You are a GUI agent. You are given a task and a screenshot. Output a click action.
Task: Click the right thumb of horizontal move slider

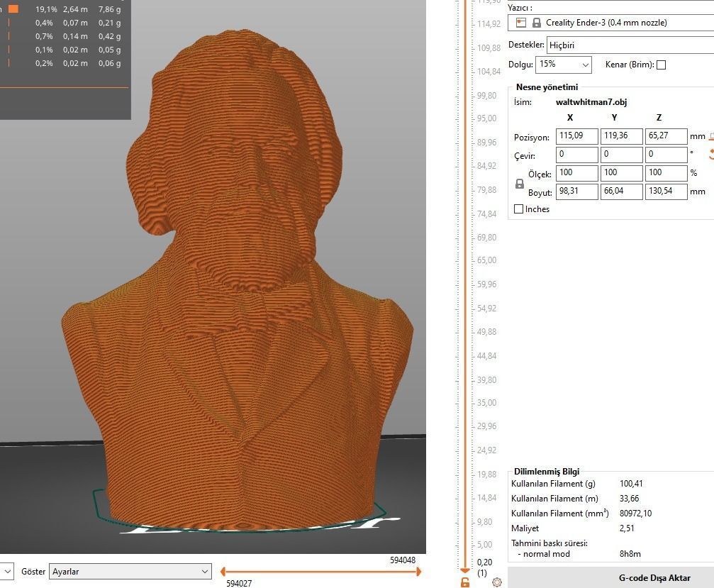tap(418, 571)
